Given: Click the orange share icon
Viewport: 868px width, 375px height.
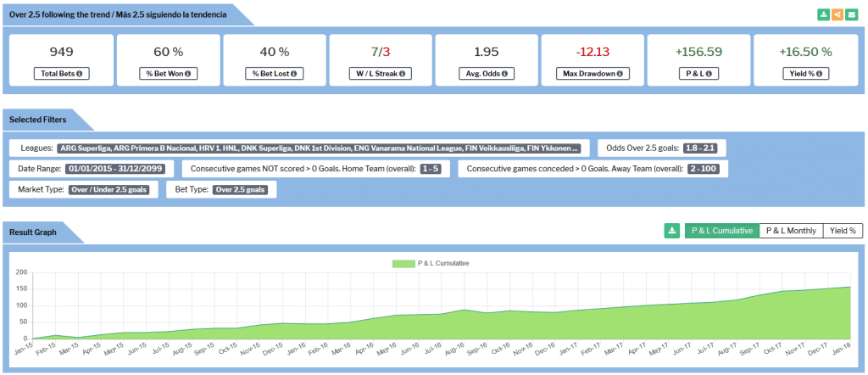Looking at the screenshot, I should 837,14.
